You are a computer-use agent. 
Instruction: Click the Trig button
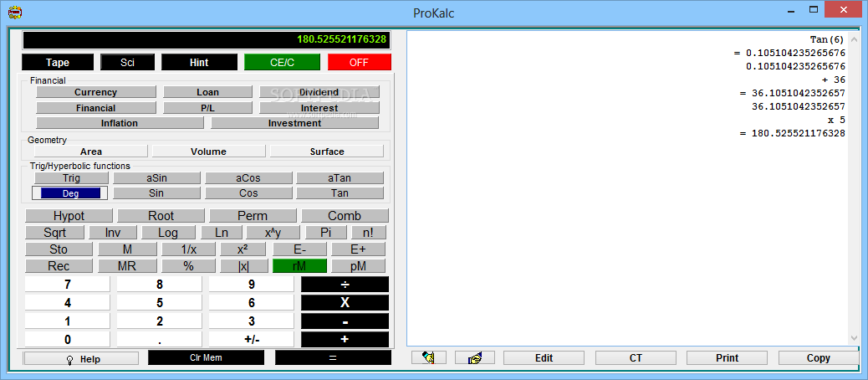(x=71, y=177)
